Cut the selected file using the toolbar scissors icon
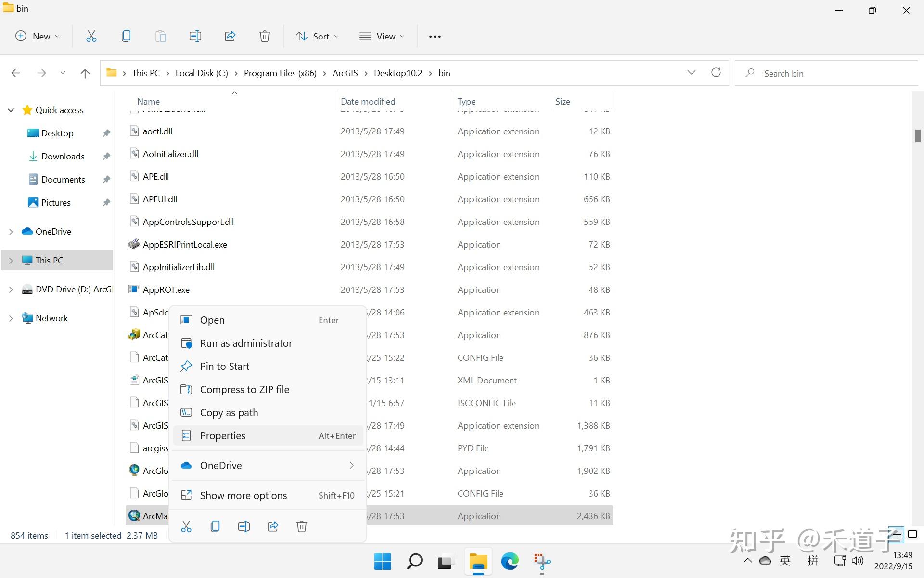The width and height of the screenshot is (924, 578). (91, 36)
